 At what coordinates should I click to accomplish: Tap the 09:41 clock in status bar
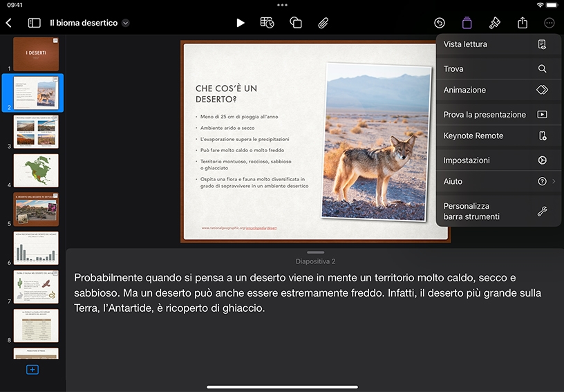click(15, 5)
